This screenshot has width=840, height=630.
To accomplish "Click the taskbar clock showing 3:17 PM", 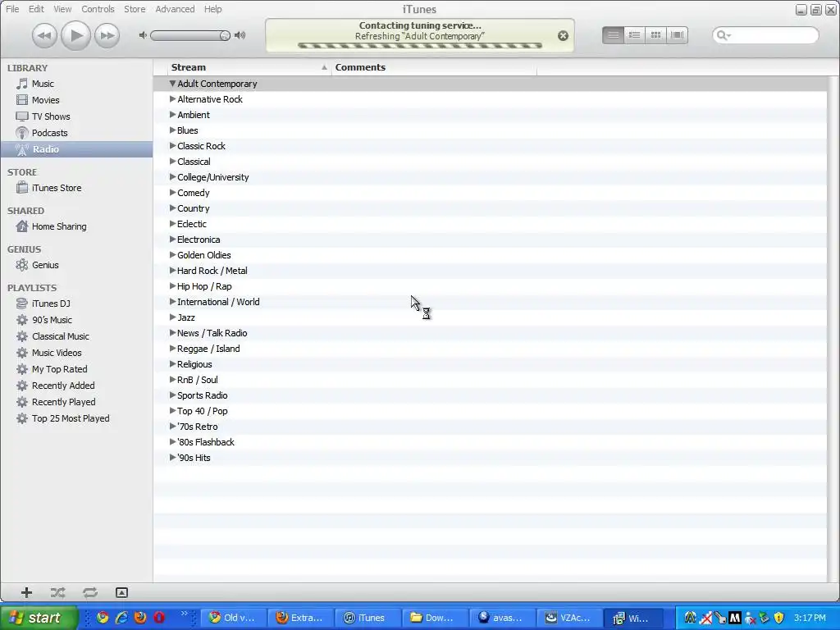I will pos(810,618).
